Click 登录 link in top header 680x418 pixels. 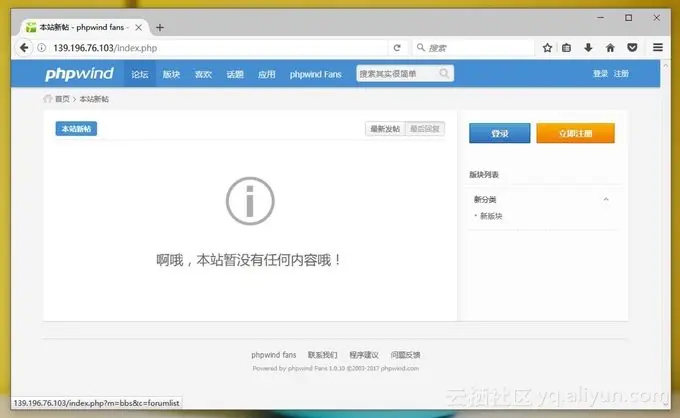[x=600, y=74]
